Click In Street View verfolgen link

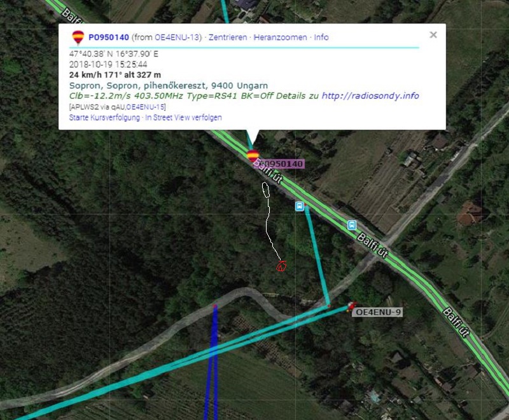tap(183, 118)
